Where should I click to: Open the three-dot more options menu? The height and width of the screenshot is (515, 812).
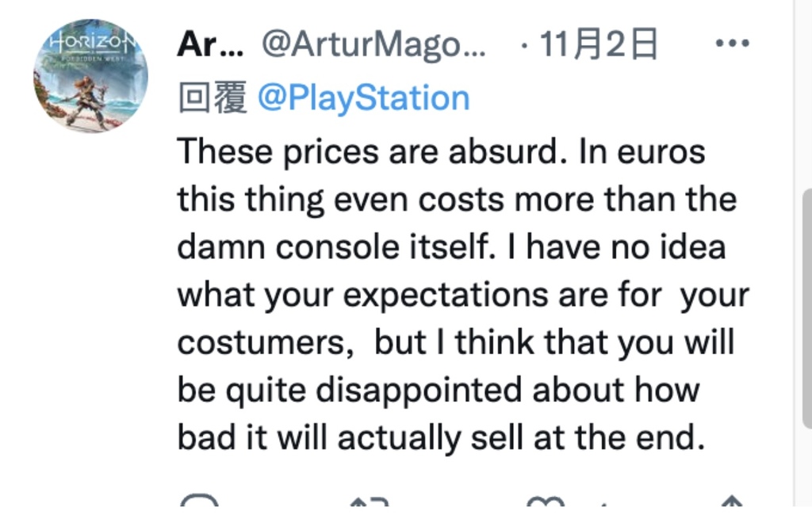click(x=732, y=44)
